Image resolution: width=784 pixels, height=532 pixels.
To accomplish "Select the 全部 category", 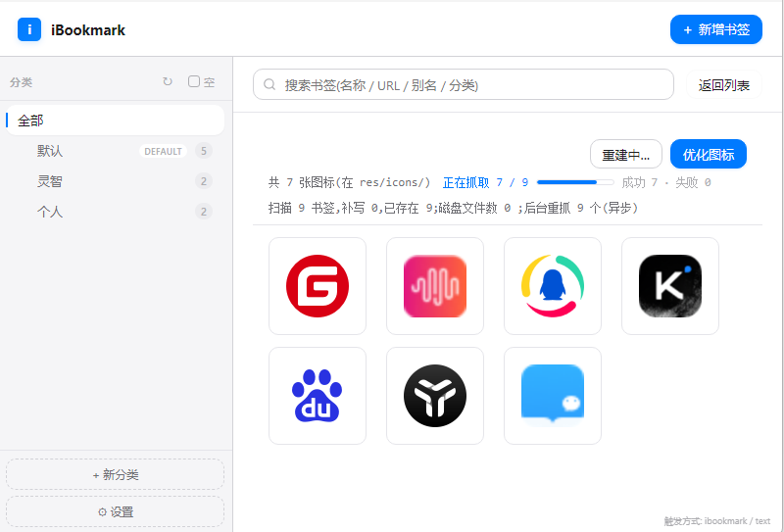I will click(115, 120).
